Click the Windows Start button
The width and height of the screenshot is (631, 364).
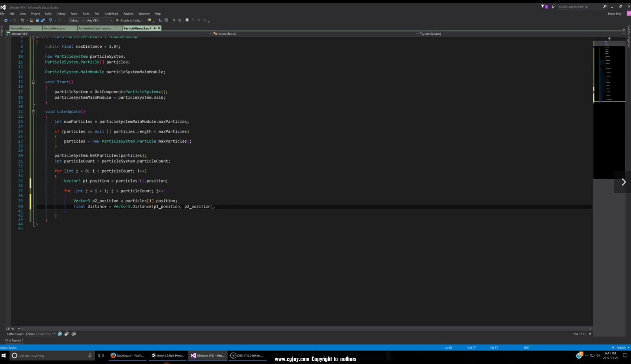click(4, 355)
